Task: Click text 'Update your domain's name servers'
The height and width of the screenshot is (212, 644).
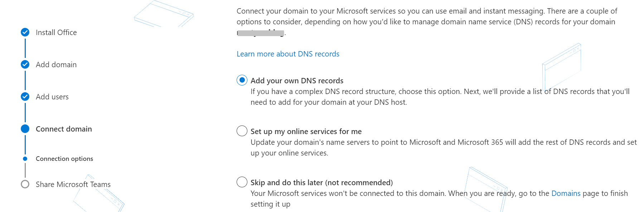Action: tap(310, 142)
